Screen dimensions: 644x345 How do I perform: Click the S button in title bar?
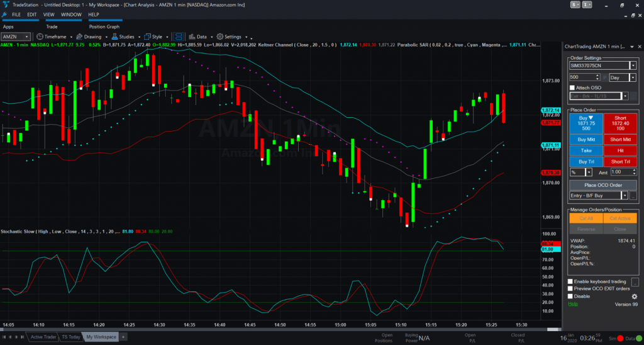[575, 4]
